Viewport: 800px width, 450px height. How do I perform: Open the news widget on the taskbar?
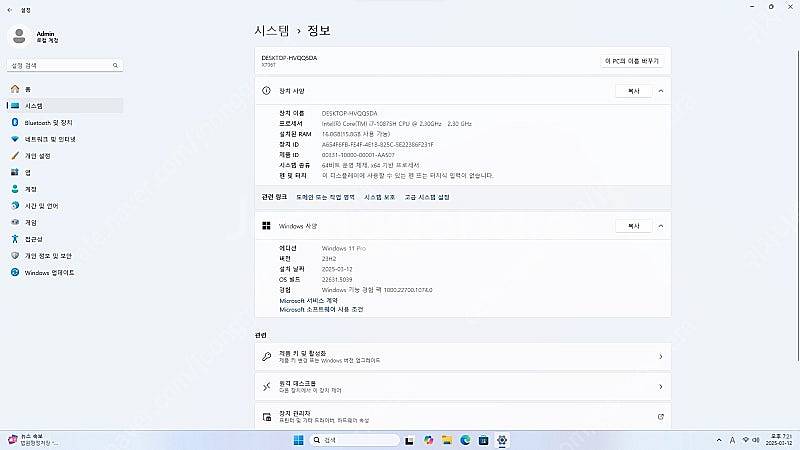click(33, 440)
